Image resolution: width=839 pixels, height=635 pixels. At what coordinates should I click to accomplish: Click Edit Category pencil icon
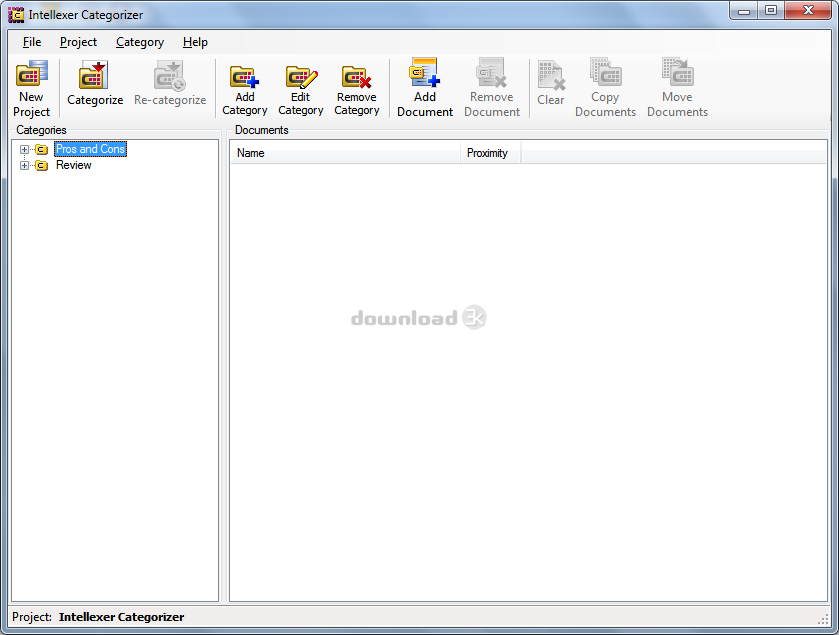[x=301, y=76]
